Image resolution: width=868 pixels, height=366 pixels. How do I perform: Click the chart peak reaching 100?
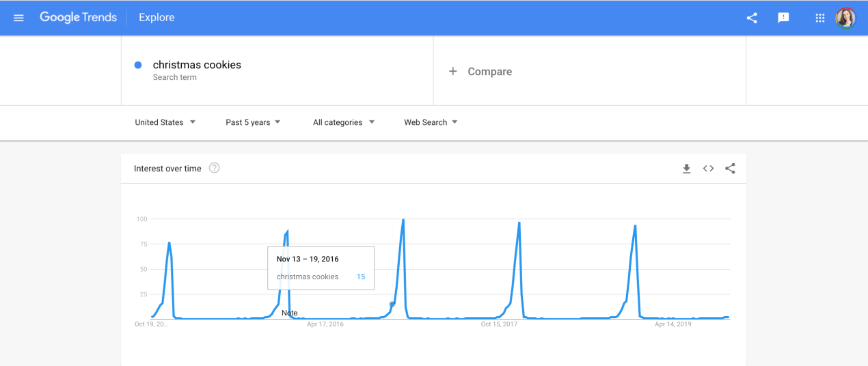tap(403, 220)
